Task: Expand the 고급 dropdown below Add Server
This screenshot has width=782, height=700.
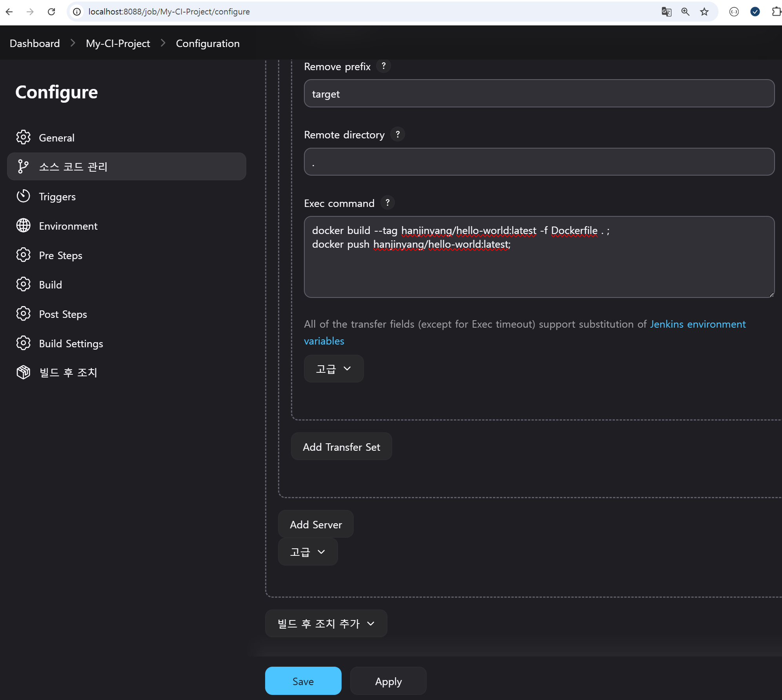Action: pyautogui.click(x=307, y=552)
